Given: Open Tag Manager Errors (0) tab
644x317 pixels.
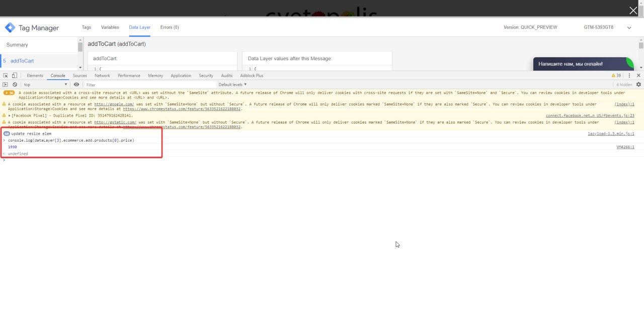Looking at the screenshot, I should (x=170, y=27).
